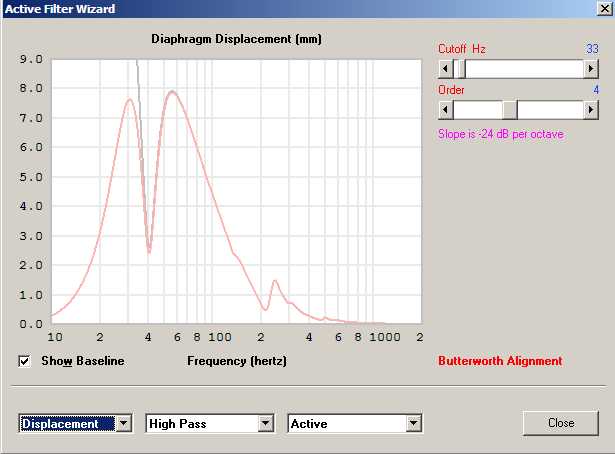Click the 9.0 y-axis value
The width and height of the screenshot is (615, 454).
[31, 59]
